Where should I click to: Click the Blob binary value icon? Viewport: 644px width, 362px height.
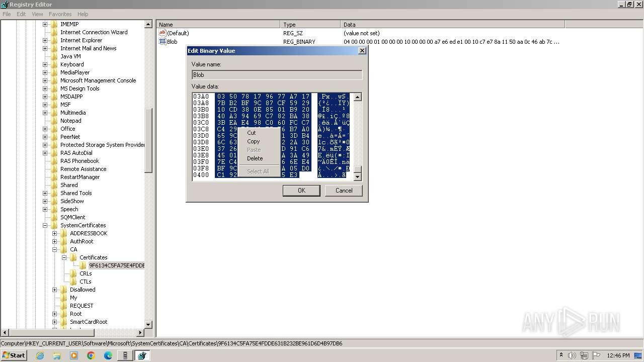point(163,41)
